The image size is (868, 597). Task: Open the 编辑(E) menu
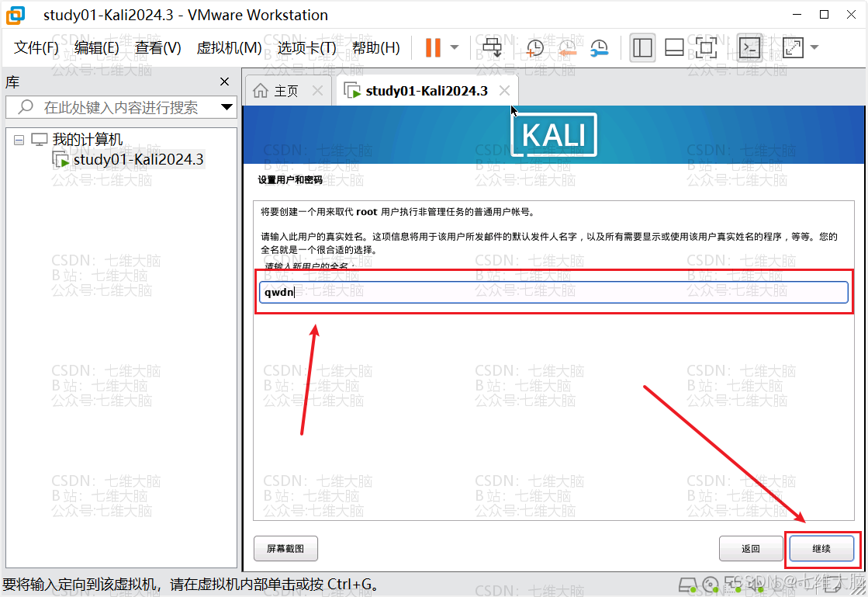pyautogui.click(x=96, y=48)
